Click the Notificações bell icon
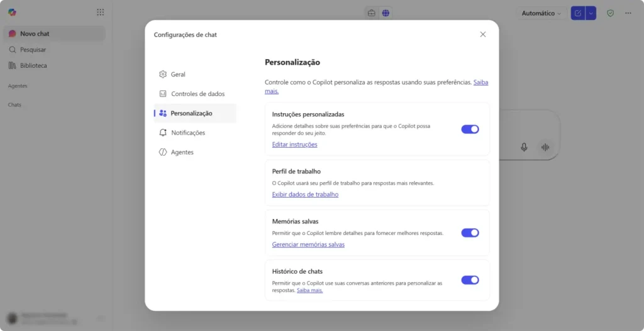 click(x=163, y=133)
